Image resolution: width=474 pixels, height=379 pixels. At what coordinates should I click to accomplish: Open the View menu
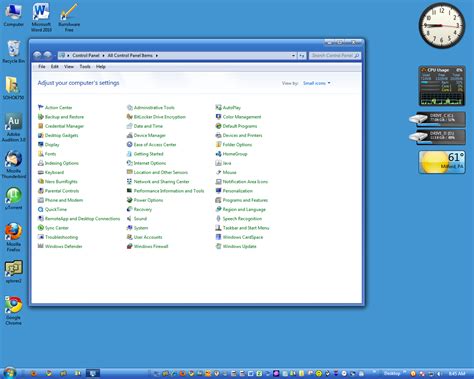[x=69, y=67]
